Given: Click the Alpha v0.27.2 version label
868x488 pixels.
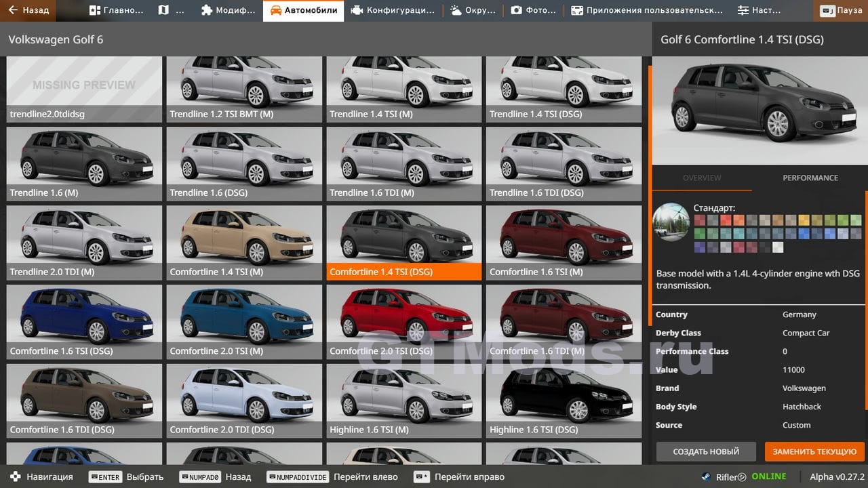Looking at the screenshot, I should [x=837, y=476].
